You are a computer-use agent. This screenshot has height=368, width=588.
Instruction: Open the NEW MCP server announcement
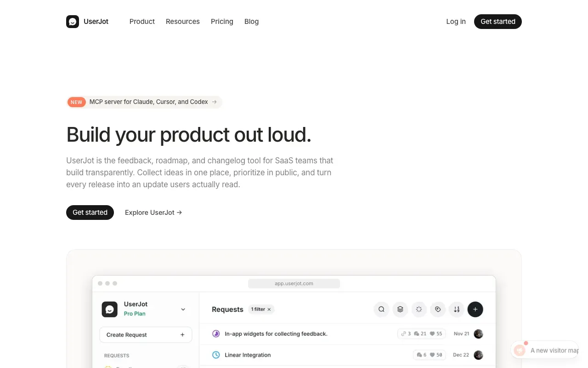click(x=144, y=102)
